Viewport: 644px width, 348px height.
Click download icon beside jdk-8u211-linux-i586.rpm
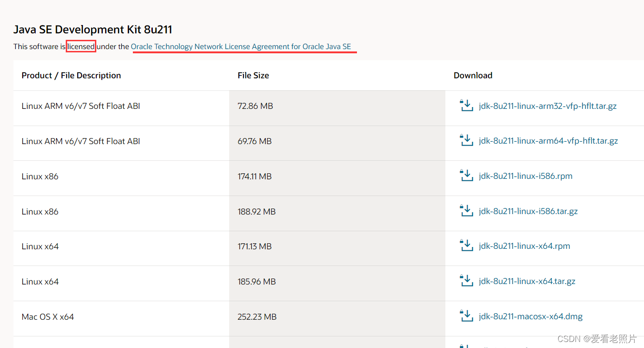[466, 176]
